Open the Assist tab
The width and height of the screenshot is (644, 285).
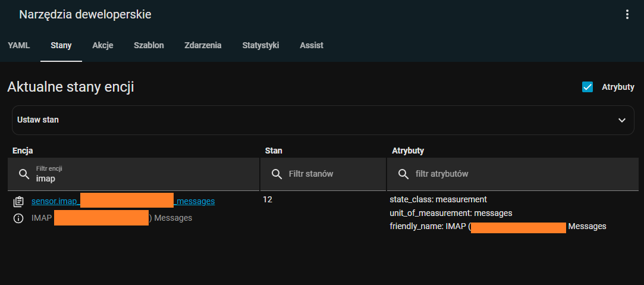(312, 45)
